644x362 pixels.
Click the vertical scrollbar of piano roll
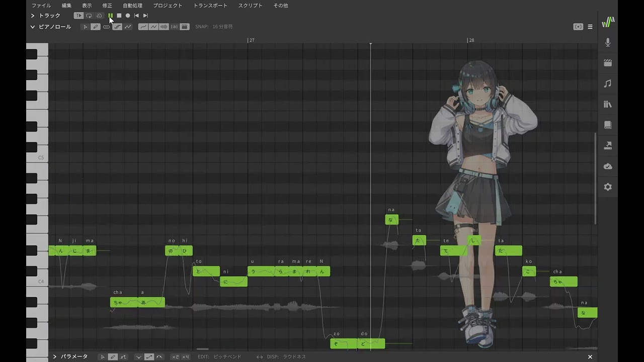click(x=596, y=178)
